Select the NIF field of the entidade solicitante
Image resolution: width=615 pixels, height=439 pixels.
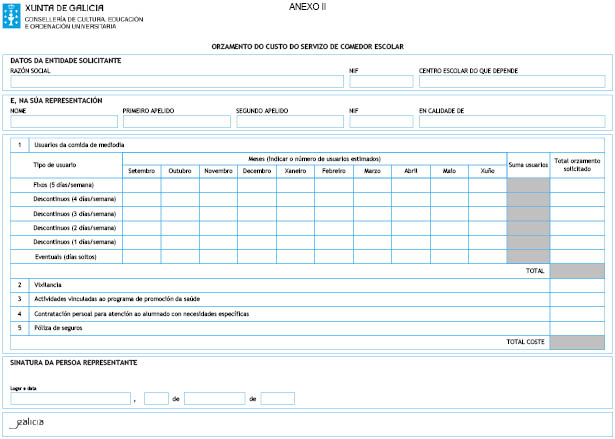[x=380, y=82]
